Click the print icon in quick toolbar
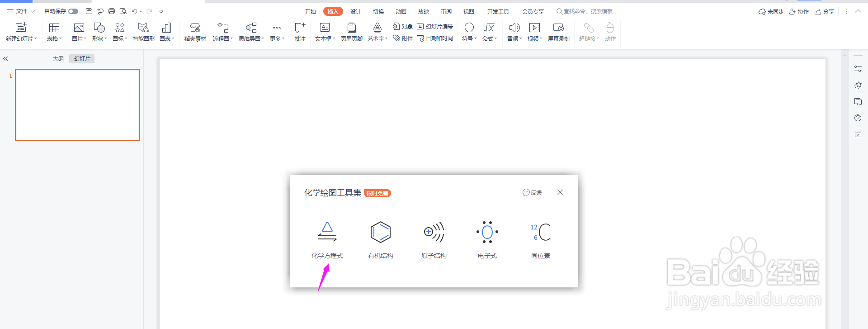The image size is (868, 329). point(112,11)
